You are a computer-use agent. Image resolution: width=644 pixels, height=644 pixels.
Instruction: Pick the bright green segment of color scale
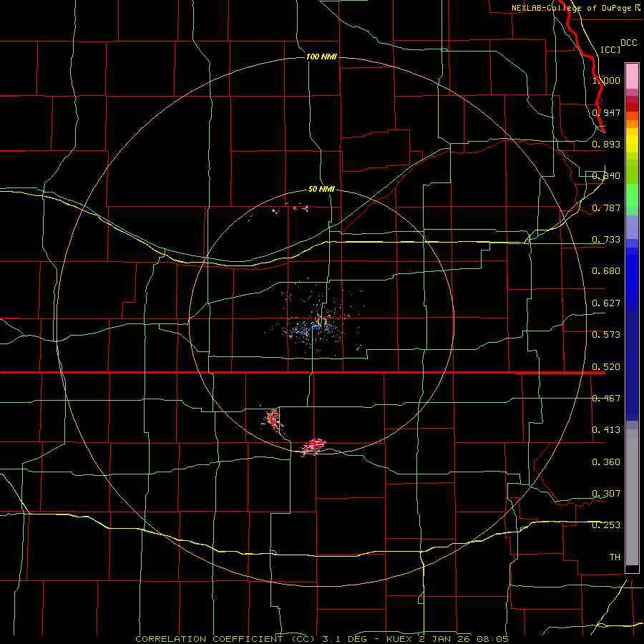coord(632,195)
